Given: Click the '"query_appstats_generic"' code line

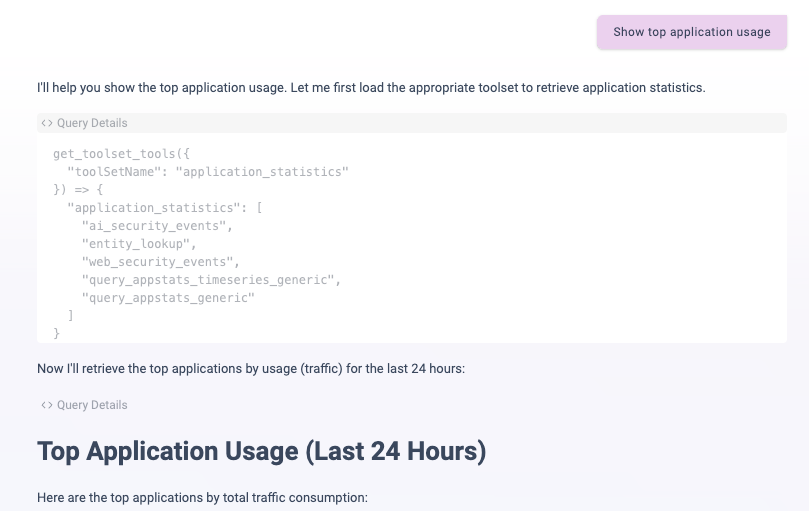Looking at the screenshot, I should pos(168,298).
